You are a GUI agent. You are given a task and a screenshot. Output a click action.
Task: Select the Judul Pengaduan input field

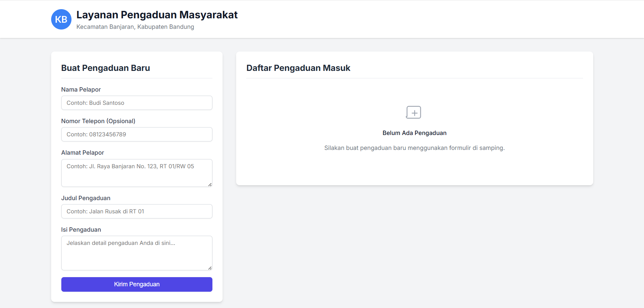tap(137, 211)
